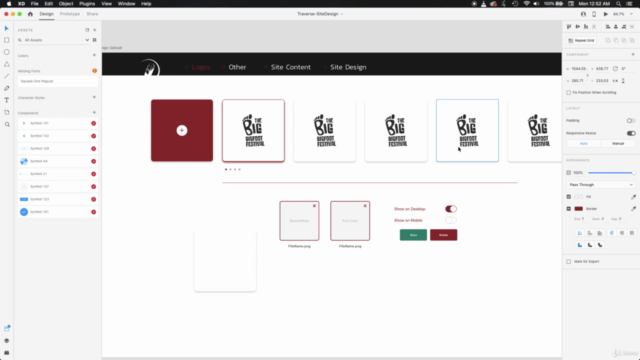This screenshot has height=360, width=640.
Task: Toggle Show on Desktop switch
Action: pyautogui.click(x=451, y=209)
